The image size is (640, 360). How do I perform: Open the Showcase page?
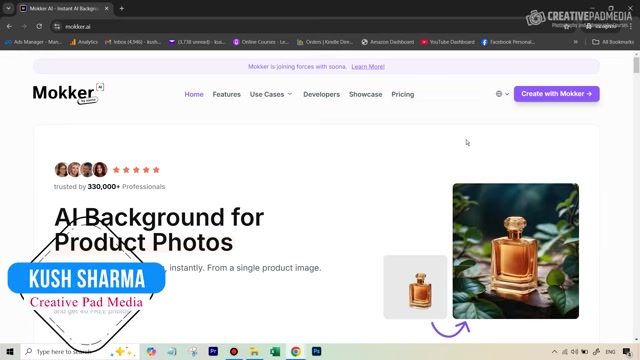coord(366,94)
